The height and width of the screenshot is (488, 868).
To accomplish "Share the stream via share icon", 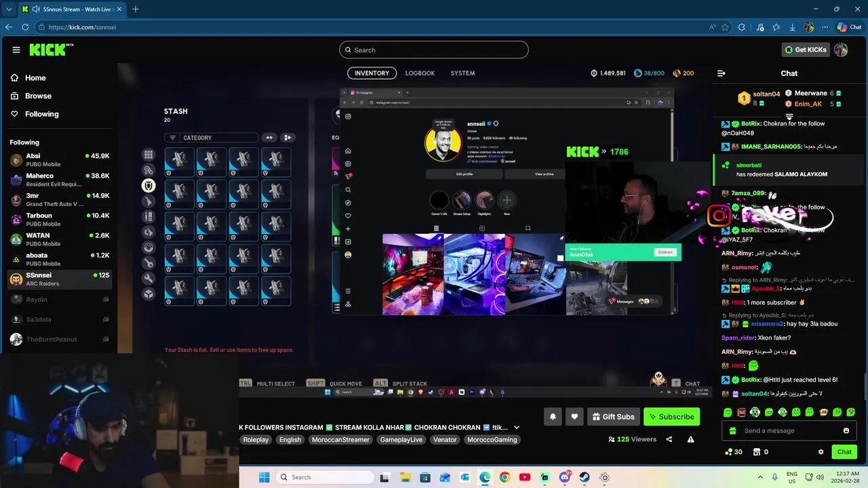I will tap(669, 439).
